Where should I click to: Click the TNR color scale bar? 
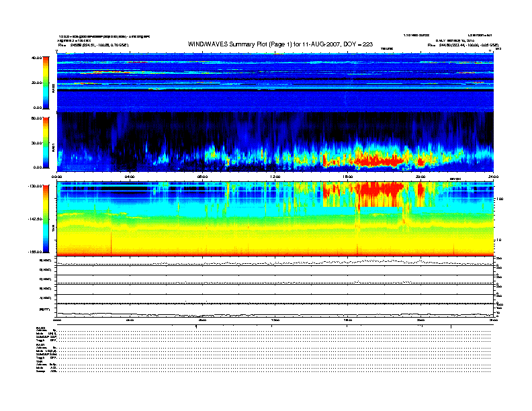(x=46, y=219)
